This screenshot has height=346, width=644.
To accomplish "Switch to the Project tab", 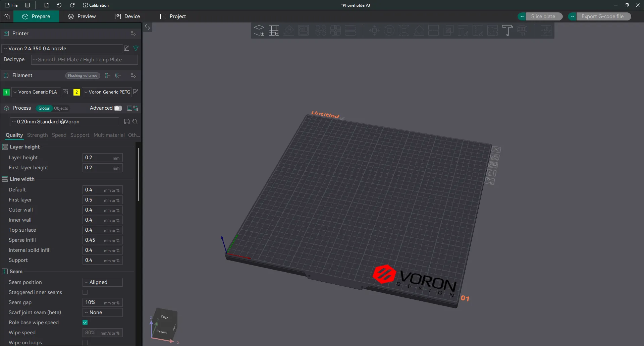I will [x=173, y=16].
